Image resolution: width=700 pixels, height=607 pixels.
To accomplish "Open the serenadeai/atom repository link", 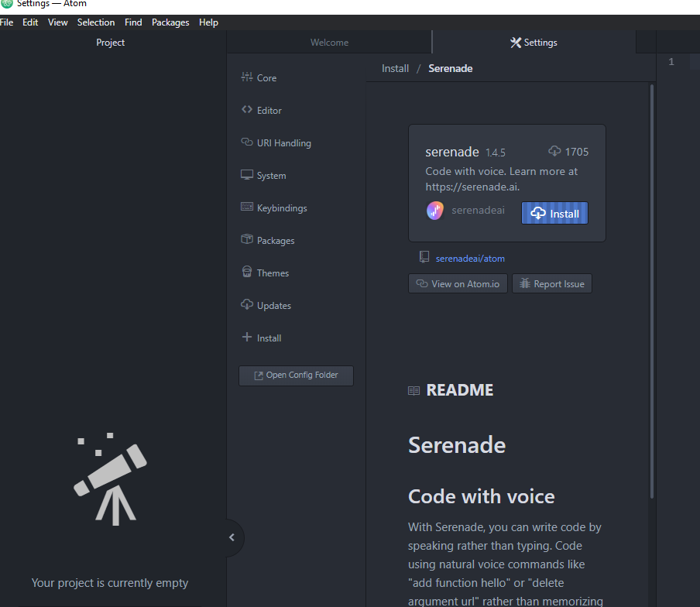I will tap(470, 259).
